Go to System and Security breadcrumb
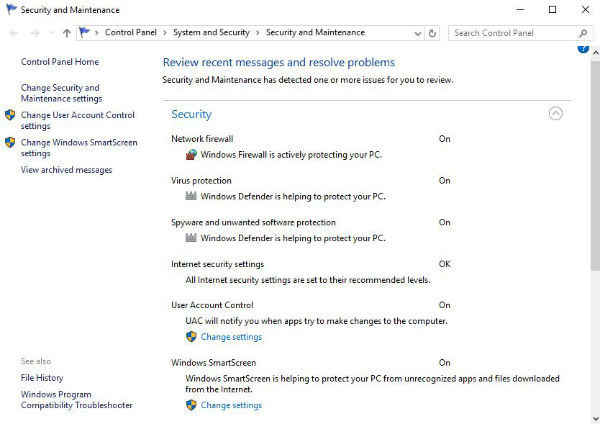 click(x=214, y=33)
